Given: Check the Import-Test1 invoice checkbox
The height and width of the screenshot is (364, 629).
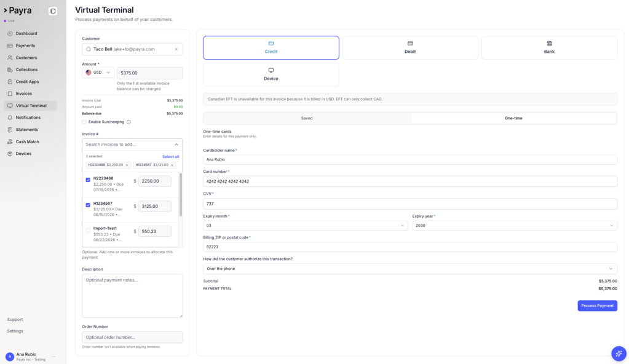Looking at the screenshot, I should 88,231.
